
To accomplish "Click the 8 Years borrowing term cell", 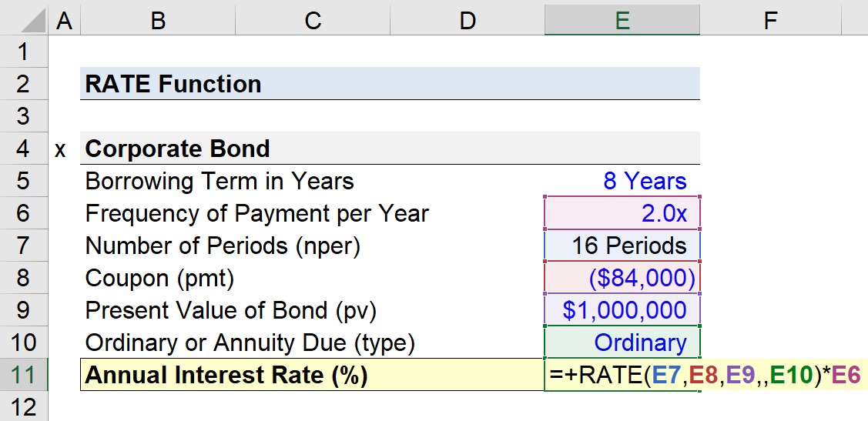I will [x=622, y=181].
